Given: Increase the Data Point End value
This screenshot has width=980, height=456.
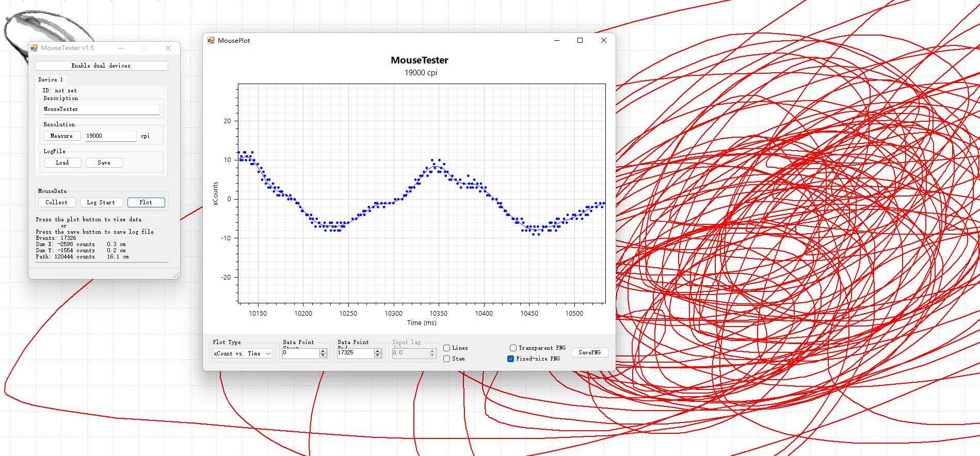Looking at the screenshot, I should click(378, 351).
